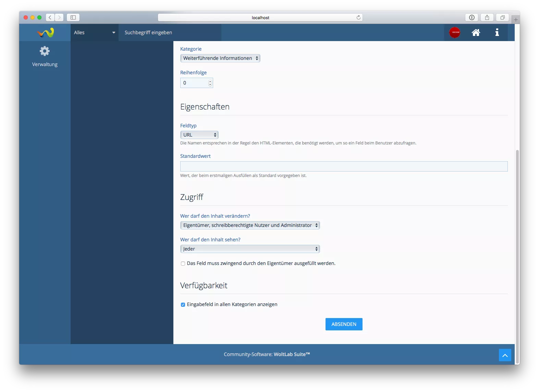Open the Kategorie dropdown

220,58
